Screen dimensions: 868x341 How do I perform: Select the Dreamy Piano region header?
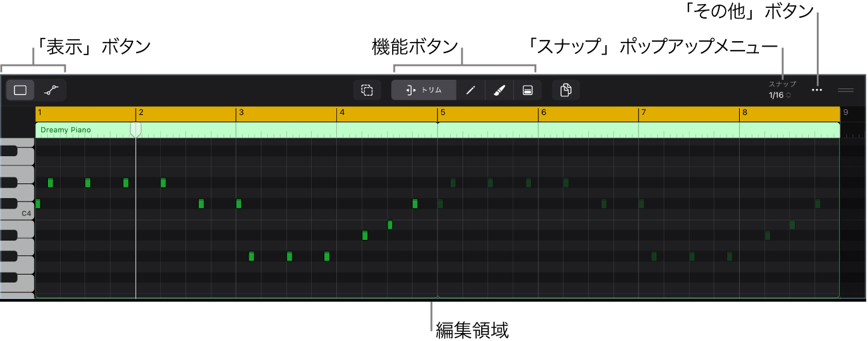437,130
